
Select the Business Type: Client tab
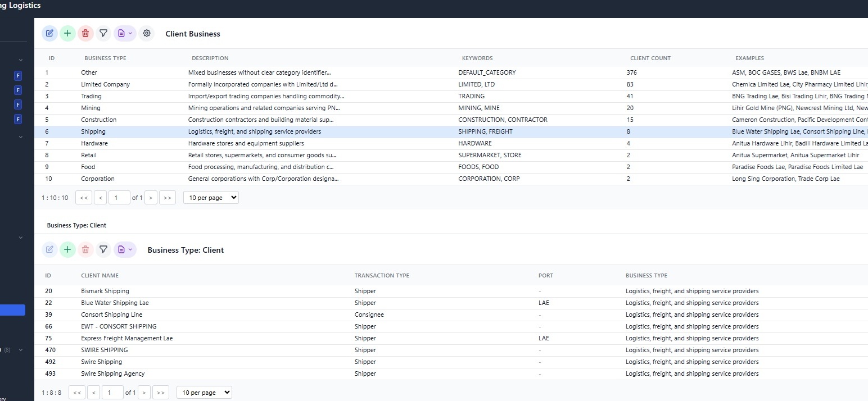tap(76, 225)
